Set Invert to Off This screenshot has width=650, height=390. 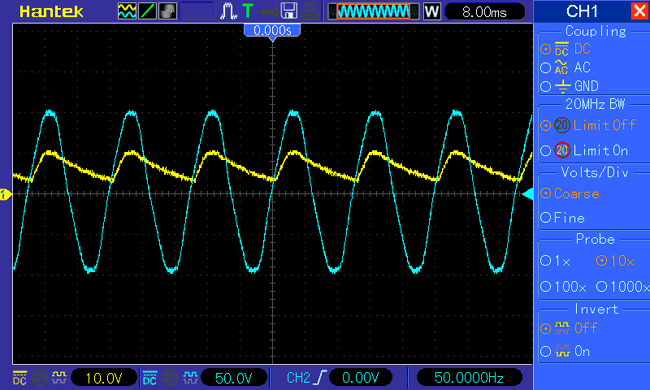[568, 328]
